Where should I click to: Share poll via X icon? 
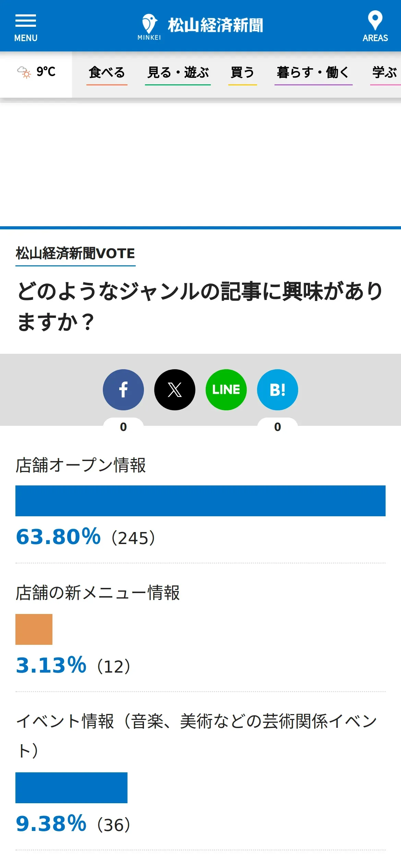coord(175,390)
